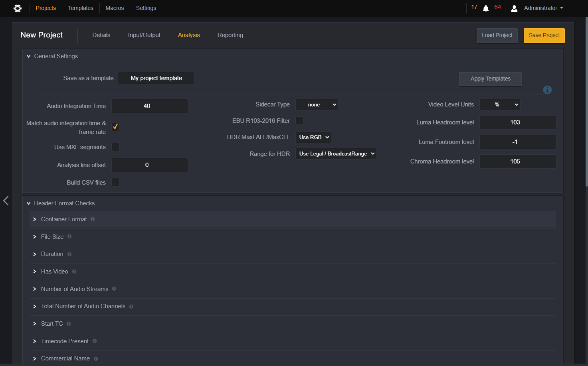The height and width of the screenshot is (366, 588).
Task: Show info for Number of Audio Streams
Action: point(114,289)
